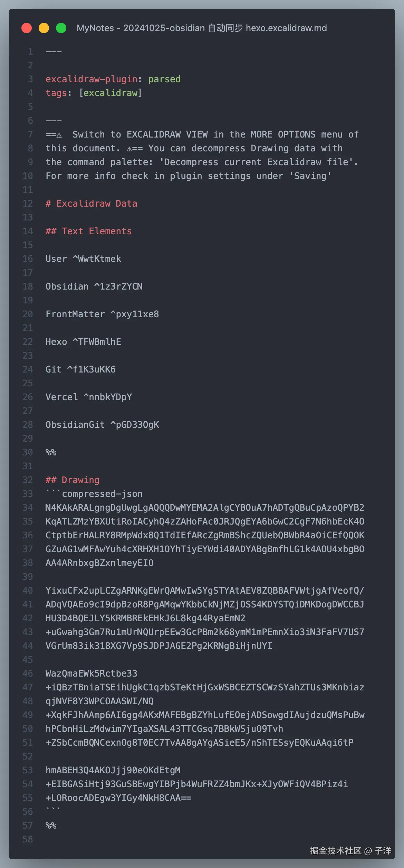
Task: Click the '## Text Elements' heading
Action: coord(89,231)
